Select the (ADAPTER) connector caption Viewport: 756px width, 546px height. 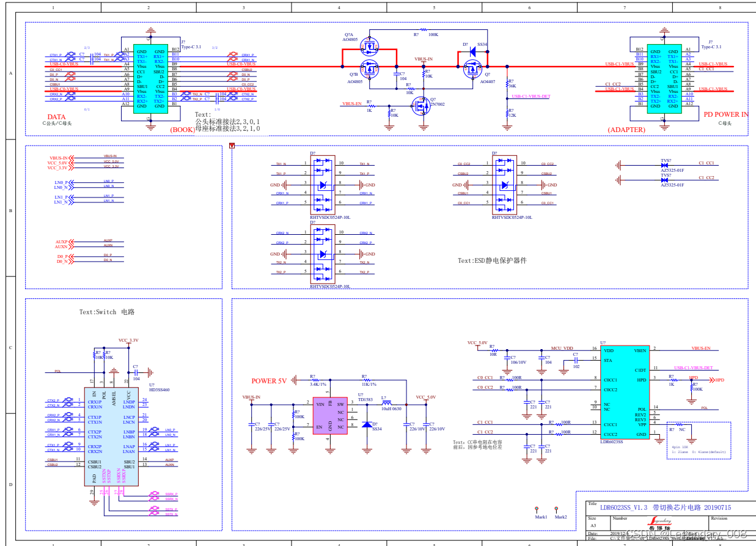tap(626, 130)
